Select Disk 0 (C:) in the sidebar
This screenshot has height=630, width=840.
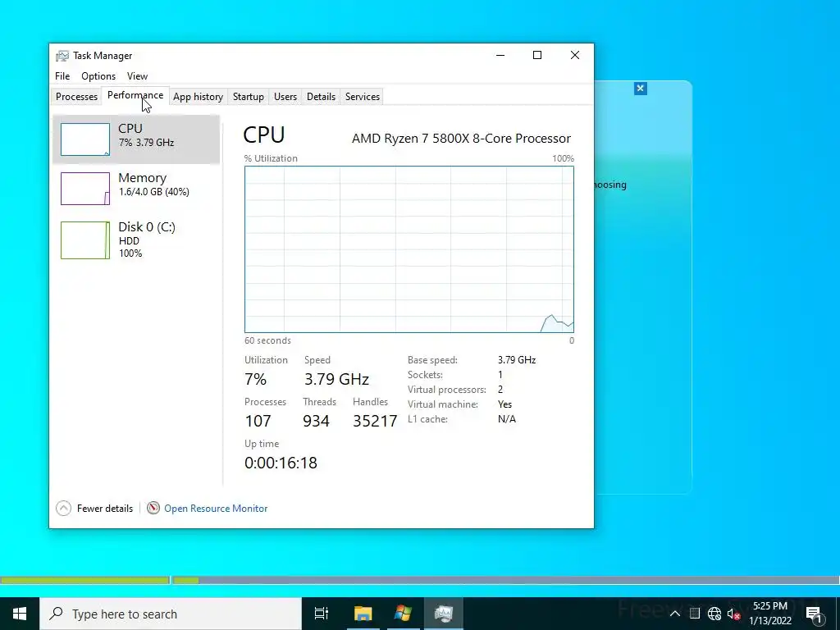pyautogui.click(x=136, y=240)
